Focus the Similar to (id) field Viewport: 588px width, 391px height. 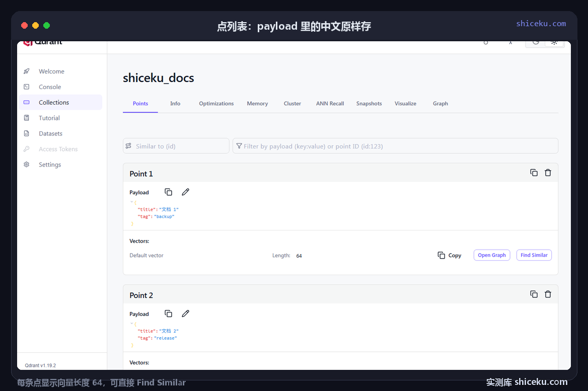(x=176, y=146)
